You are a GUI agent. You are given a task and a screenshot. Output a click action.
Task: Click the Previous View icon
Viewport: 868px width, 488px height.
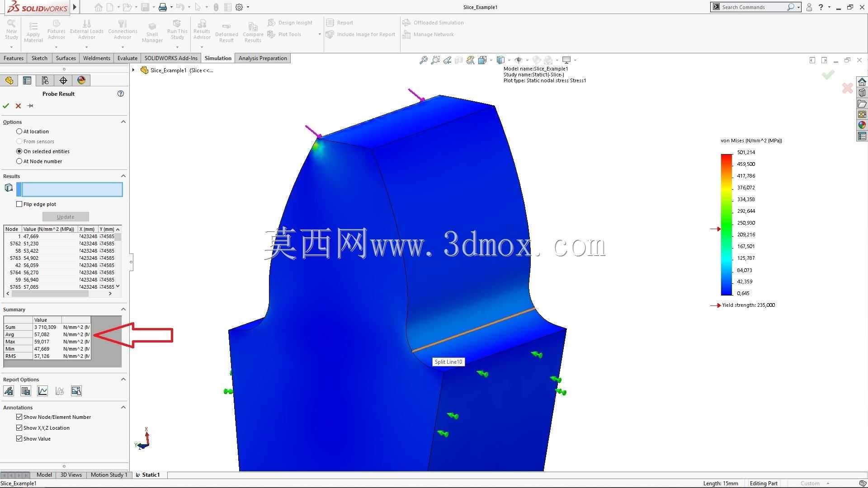(447, 60)
